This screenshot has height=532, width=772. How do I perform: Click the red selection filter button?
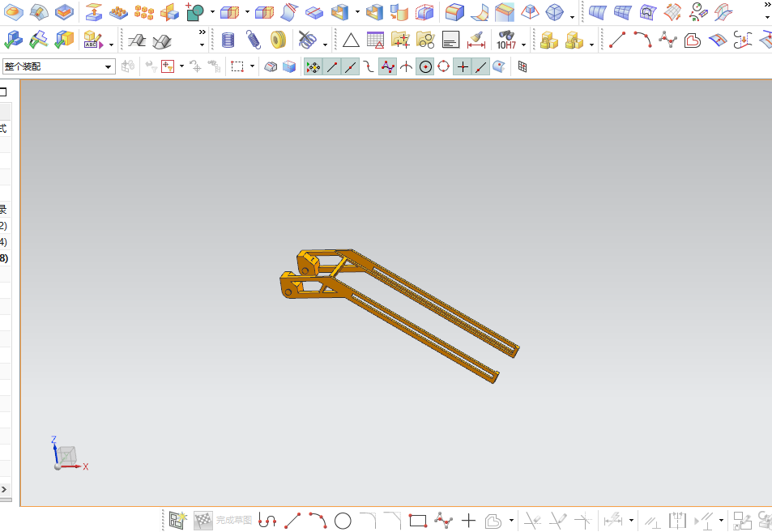click(x=168, y=66)
